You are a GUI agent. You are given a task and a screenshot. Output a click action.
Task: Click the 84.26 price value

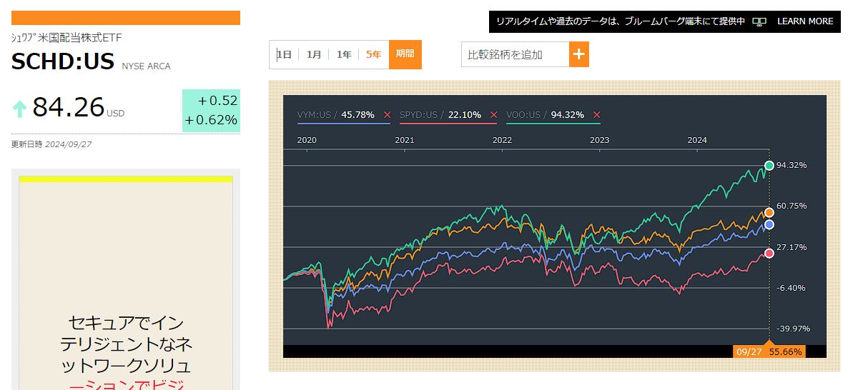click(69, 107)
